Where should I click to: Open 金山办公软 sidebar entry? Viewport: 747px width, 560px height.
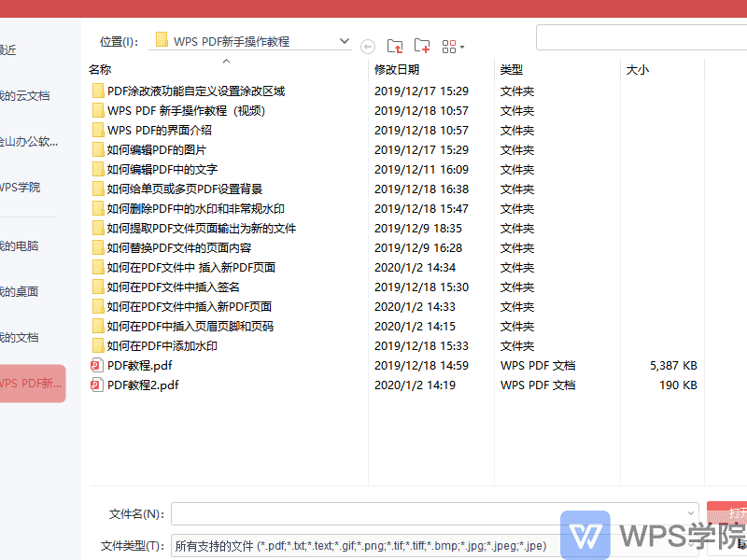29,142
